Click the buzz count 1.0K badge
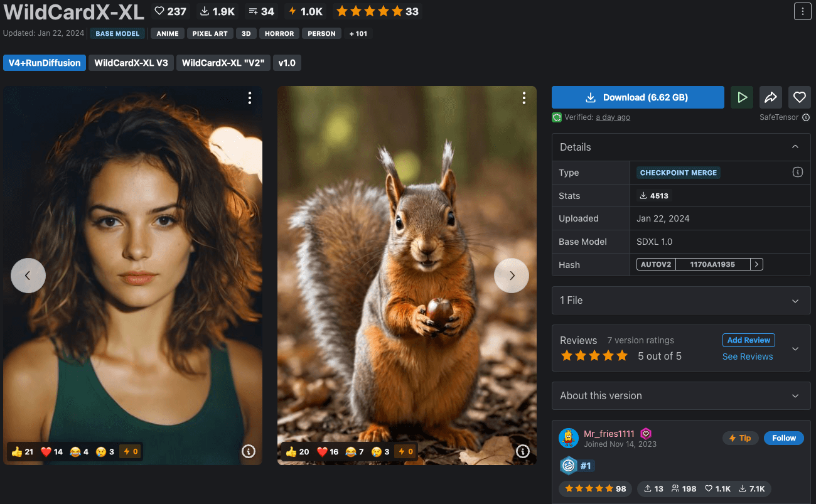The width and height of the screenshot is (816, 504). pos(306,11)
